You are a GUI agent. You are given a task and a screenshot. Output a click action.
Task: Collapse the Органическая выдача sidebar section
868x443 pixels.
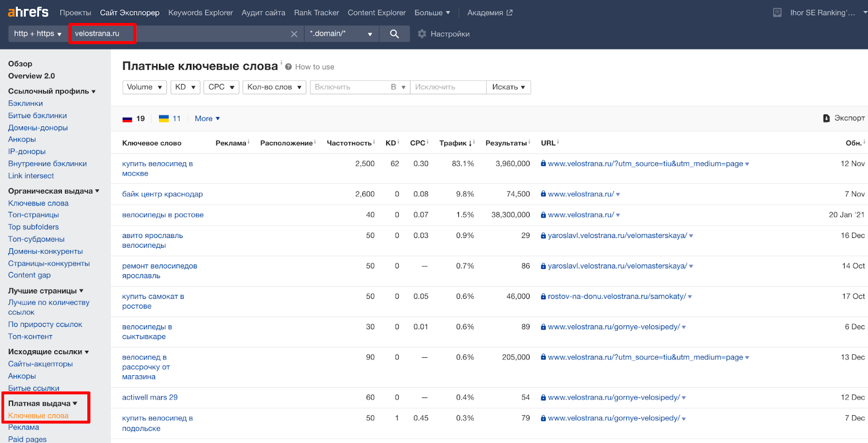coord(54,191)
